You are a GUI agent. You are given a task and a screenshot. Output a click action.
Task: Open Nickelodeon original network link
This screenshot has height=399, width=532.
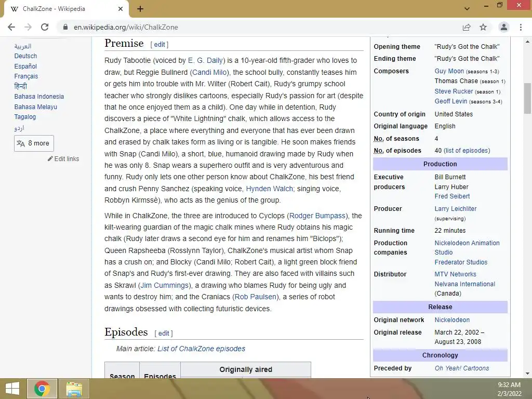click(x=453, y=320)
